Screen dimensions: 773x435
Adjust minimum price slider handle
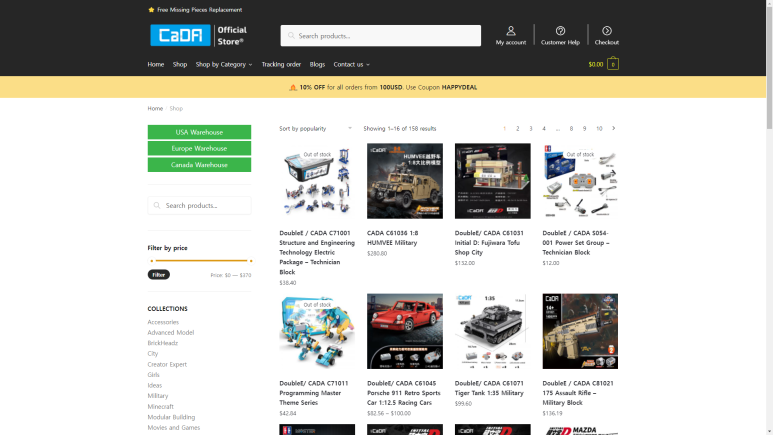pos(151,260)
